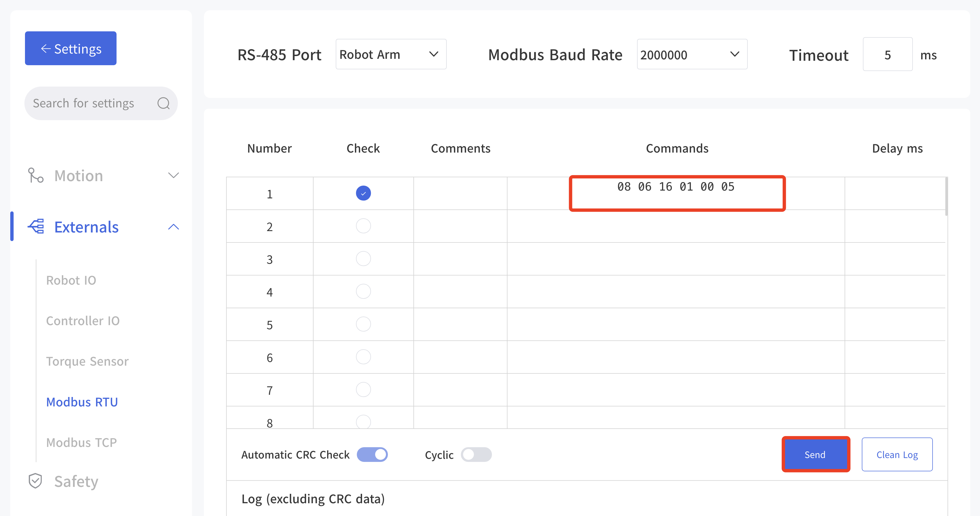Click the row 2 Comments cell
Viewport: 980px width, 516px height.
pyautogui.click(x=460, y=226)
